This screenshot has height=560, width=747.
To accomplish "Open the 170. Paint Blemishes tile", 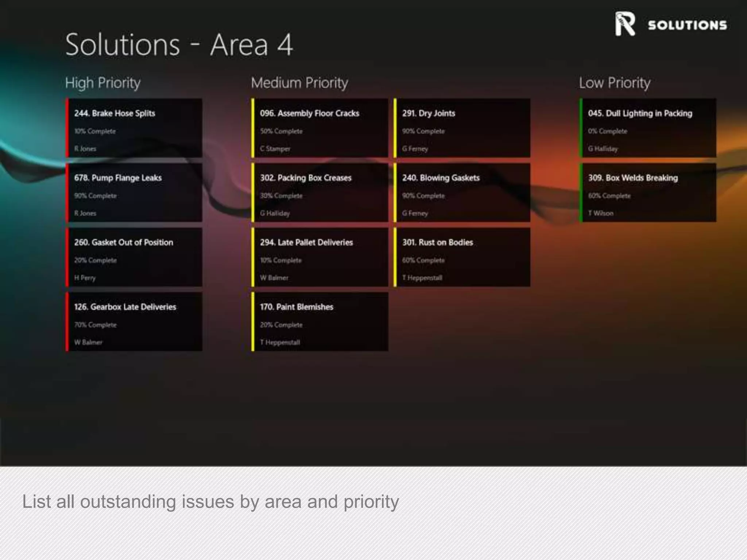I will [320, 322].
